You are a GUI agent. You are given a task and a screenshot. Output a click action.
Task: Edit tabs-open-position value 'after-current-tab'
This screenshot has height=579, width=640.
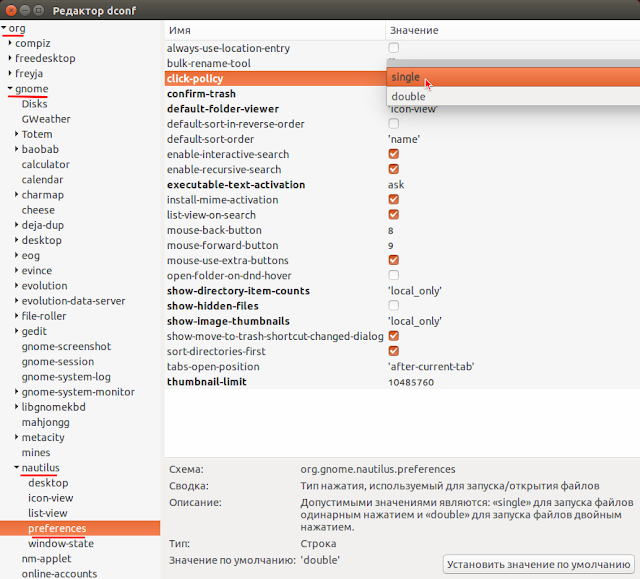point(431,366)
